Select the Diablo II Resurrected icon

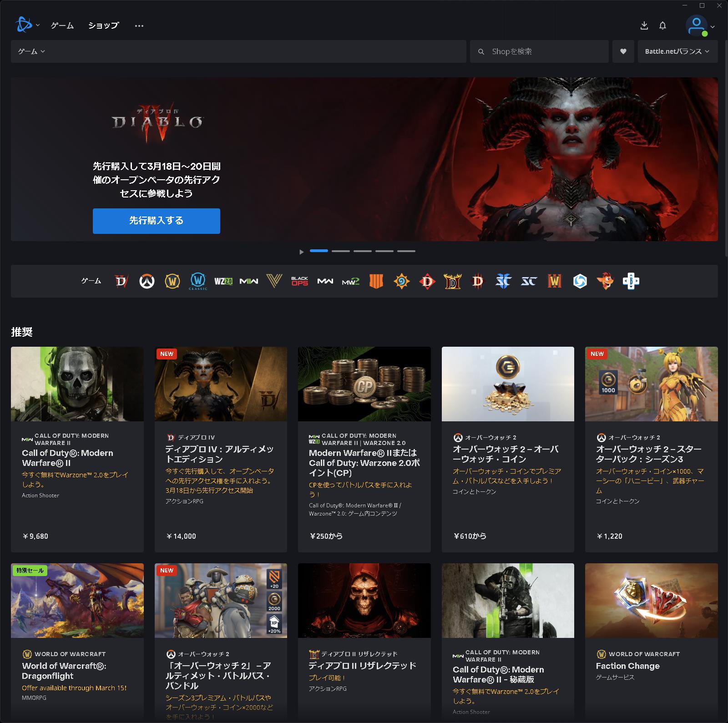[452, 281]
